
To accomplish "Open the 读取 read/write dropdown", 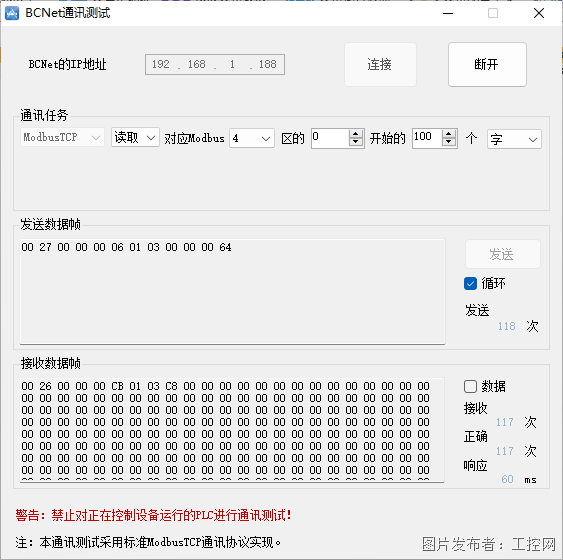I will [135, 137].
